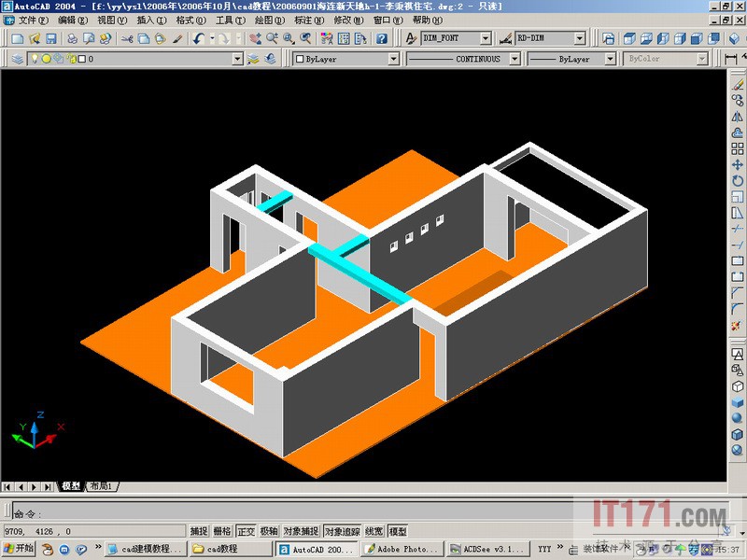The image size is (747, 560).
Task: Enable 栅格 (Grid) in the status bar
Action: click(222, 531)
